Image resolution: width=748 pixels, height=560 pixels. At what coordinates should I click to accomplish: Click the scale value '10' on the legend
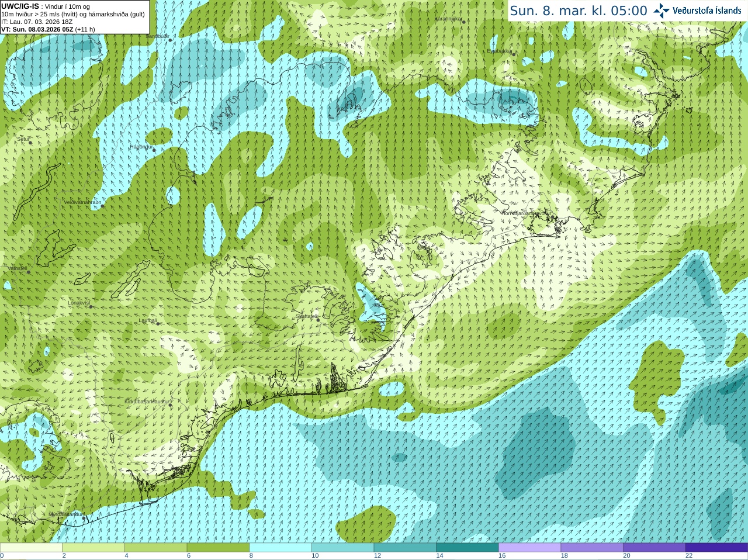click(x=315, y=556)
